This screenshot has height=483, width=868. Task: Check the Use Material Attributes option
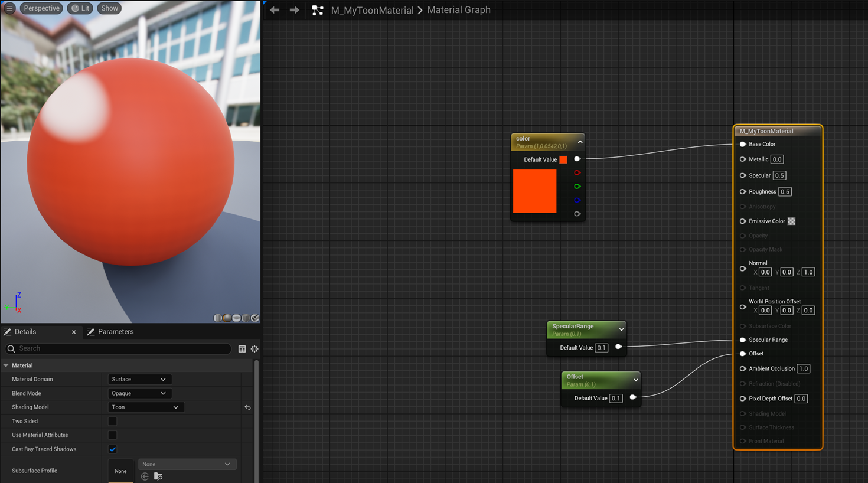point(112,435)
